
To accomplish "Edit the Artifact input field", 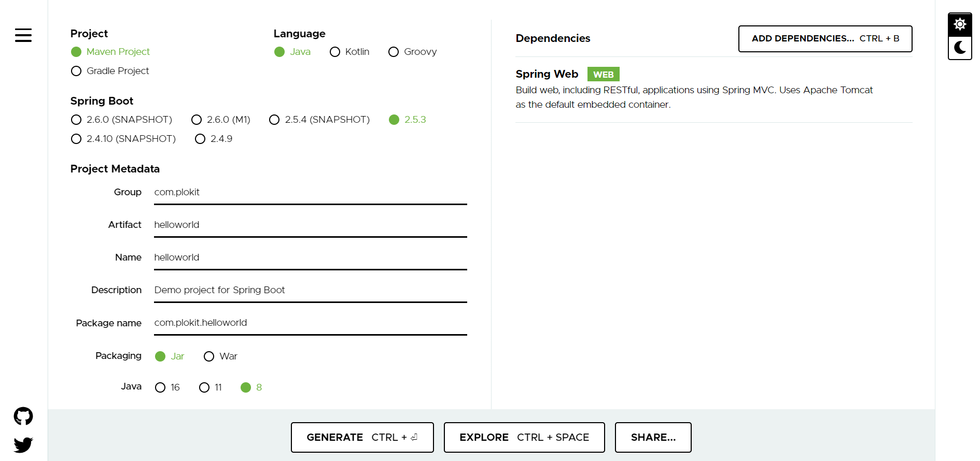I will click(x=311, y=225).
